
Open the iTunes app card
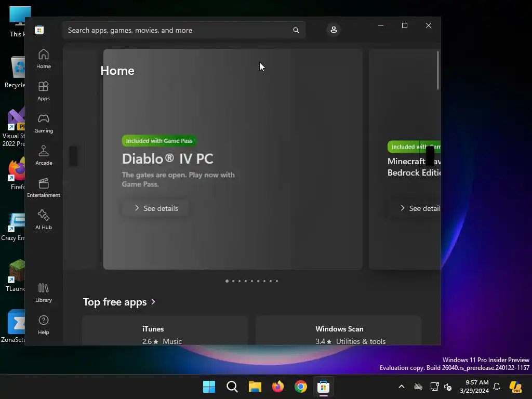click(165, 330)
